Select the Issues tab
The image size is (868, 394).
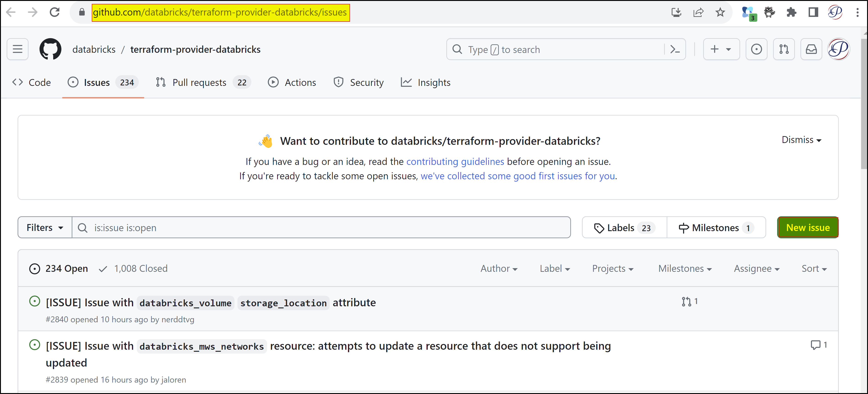point(103,82)
